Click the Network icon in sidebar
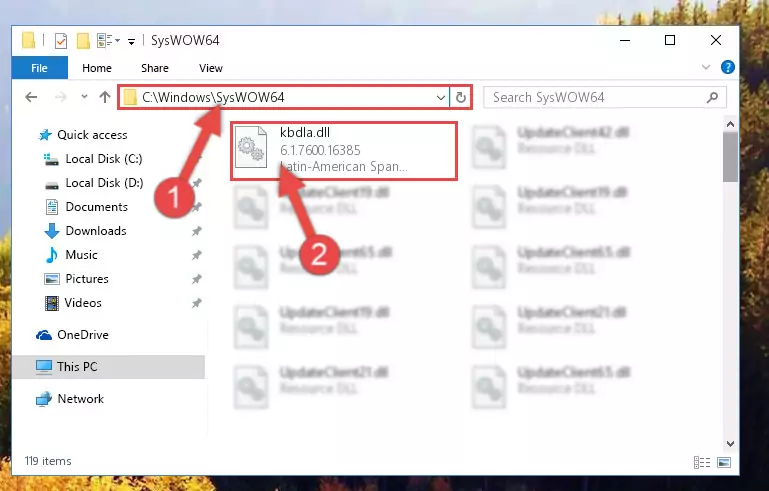This screenshot has width=769, height=491. coord(44,399)
